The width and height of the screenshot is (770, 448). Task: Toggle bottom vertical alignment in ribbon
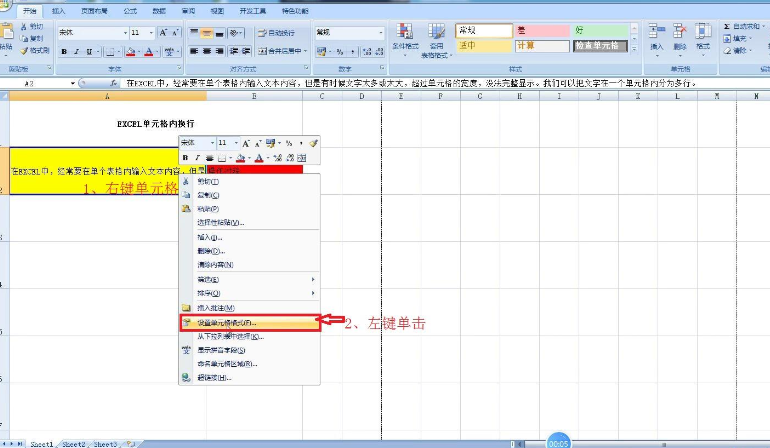(x=220, y=33)
